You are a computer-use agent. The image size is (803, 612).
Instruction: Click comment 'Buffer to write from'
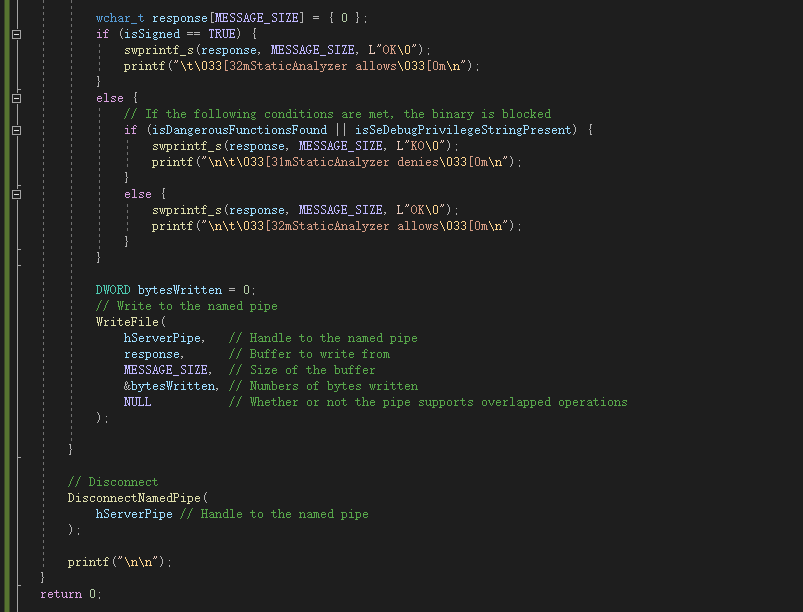(309, 354)
